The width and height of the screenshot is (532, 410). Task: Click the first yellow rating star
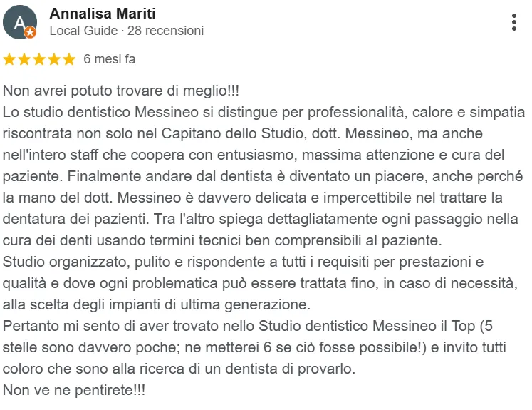(9, 59)
